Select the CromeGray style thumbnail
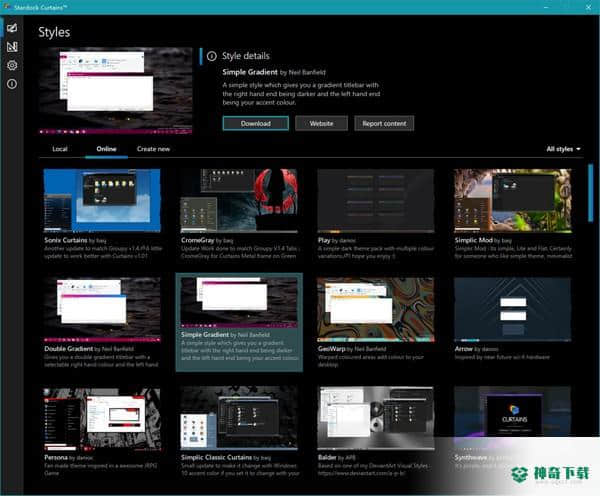This screenshot has width=600, height=496. click(x=239, y=201)
